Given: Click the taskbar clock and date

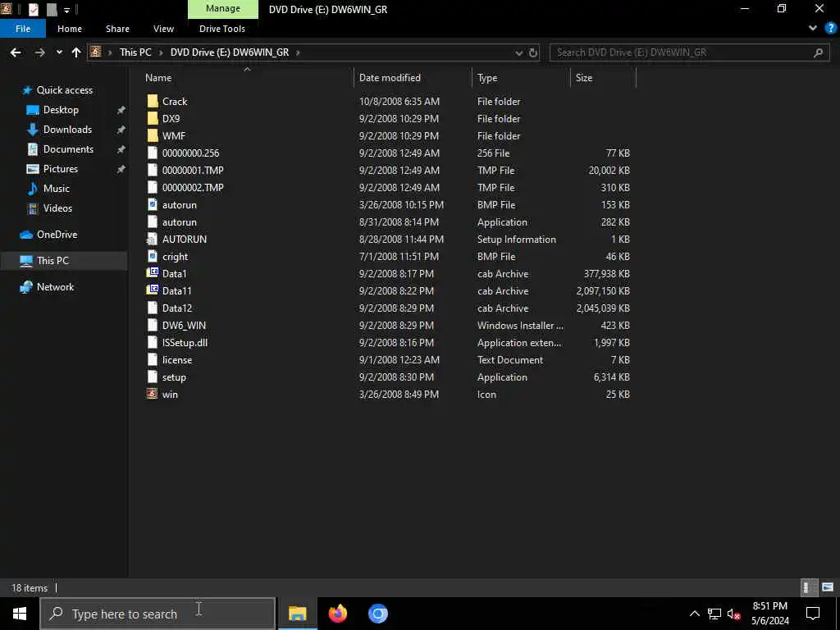Looking at the screenshot, I should (x=769, y=614).
